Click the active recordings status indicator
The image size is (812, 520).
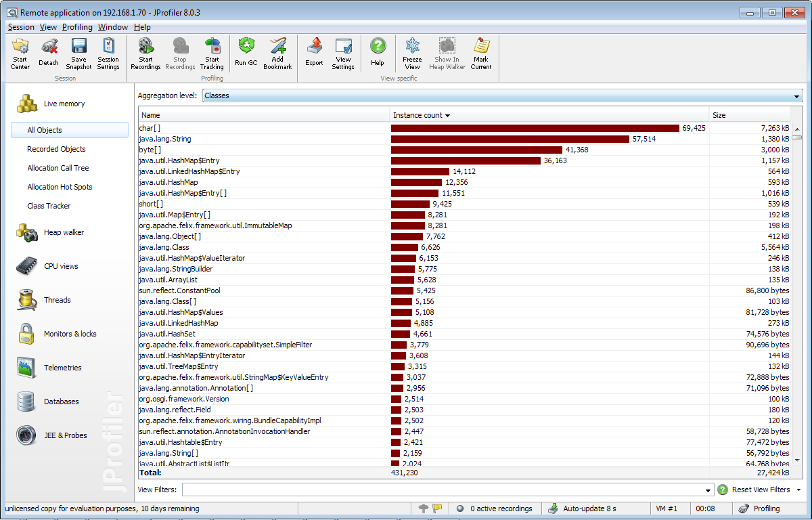[495, 508]
